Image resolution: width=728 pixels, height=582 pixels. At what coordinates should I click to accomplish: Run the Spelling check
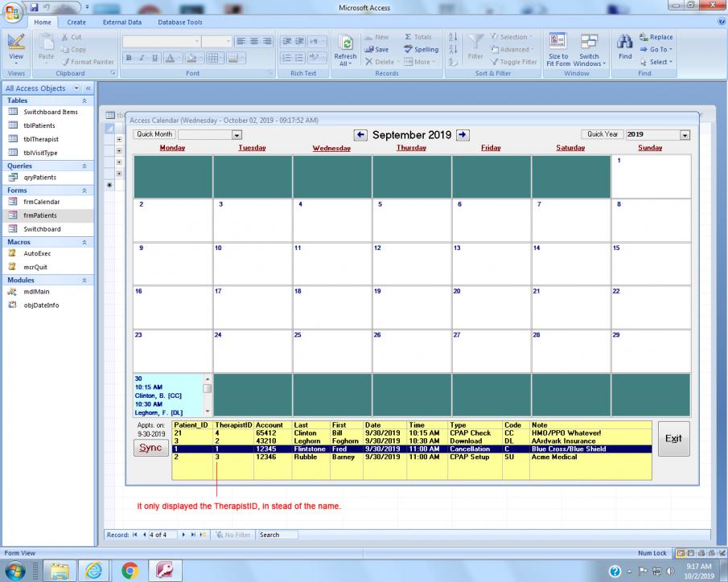pyautogui.click(x=421, y=49)
